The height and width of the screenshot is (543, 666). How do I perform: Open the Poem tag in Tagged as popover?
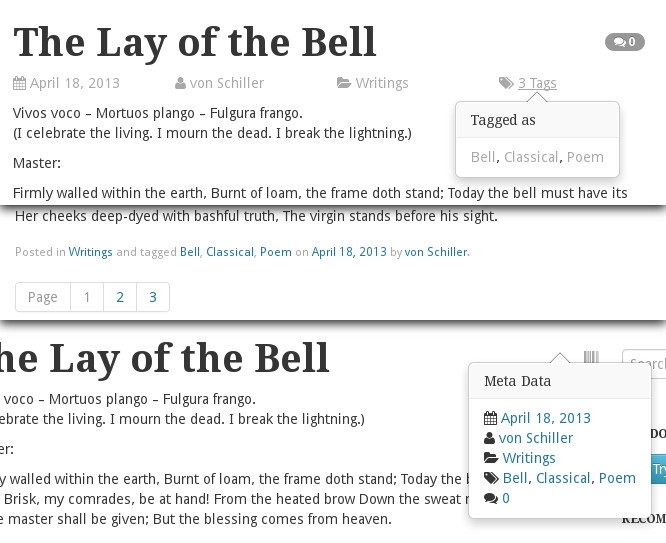click(585, 157)
